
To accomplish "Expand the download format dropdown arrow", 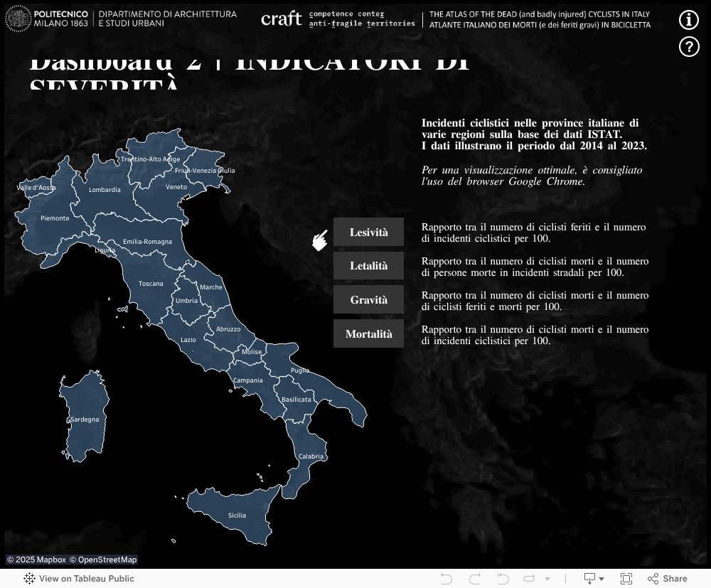I will click(602, 578).
